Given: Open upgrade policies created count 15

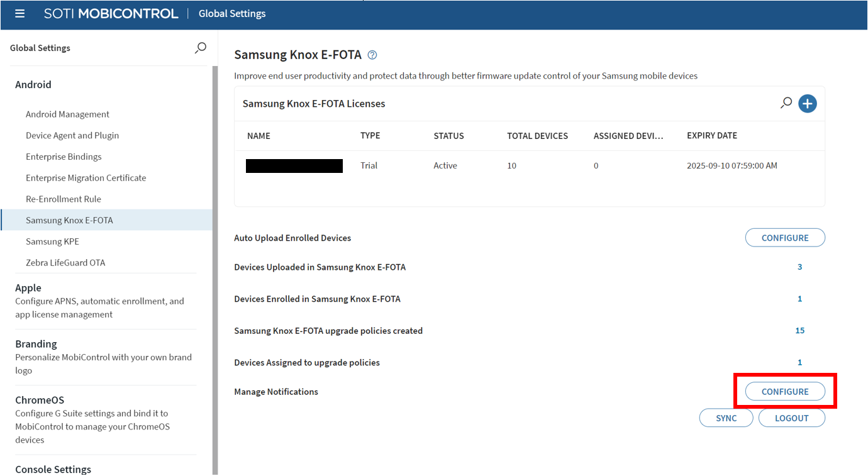Looking at the screenshot, I should pos(800,330).
